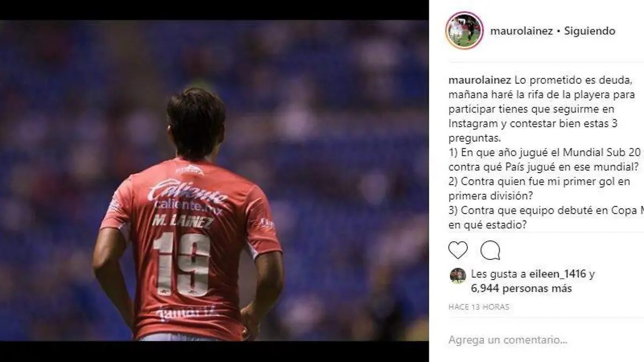Open maurolainez username link in post header
The image size is (644, 362).
coord(521,31)
